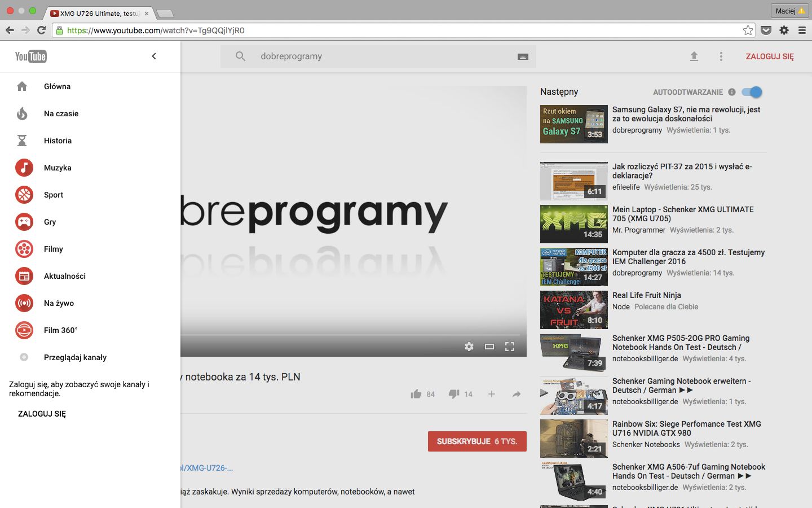Switch to theater mode in the player

(x=489, y=347)
